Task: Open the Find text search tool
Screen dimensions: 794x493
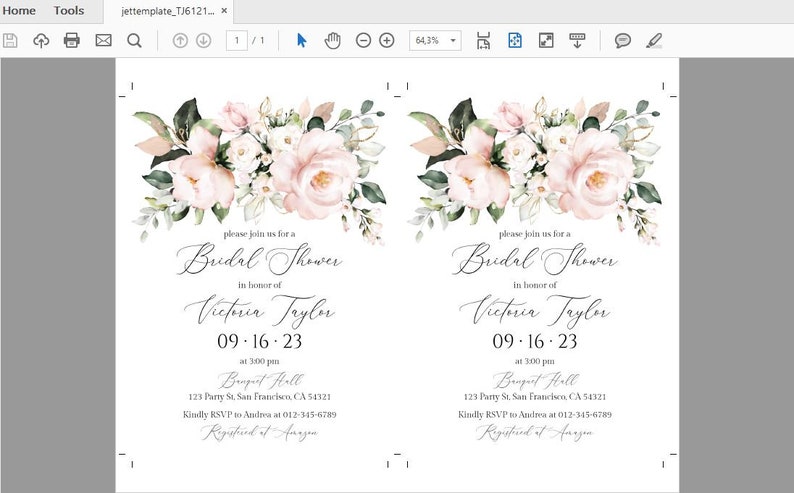Action: pos(134,40)
